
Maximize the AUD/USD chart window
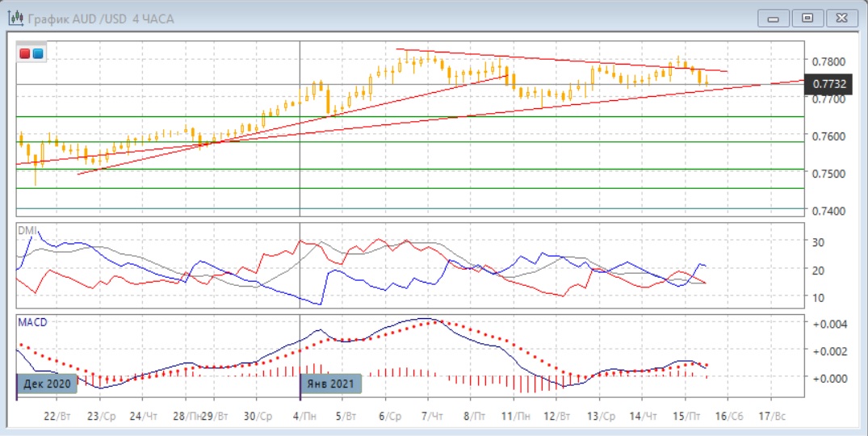click(807, 17)
